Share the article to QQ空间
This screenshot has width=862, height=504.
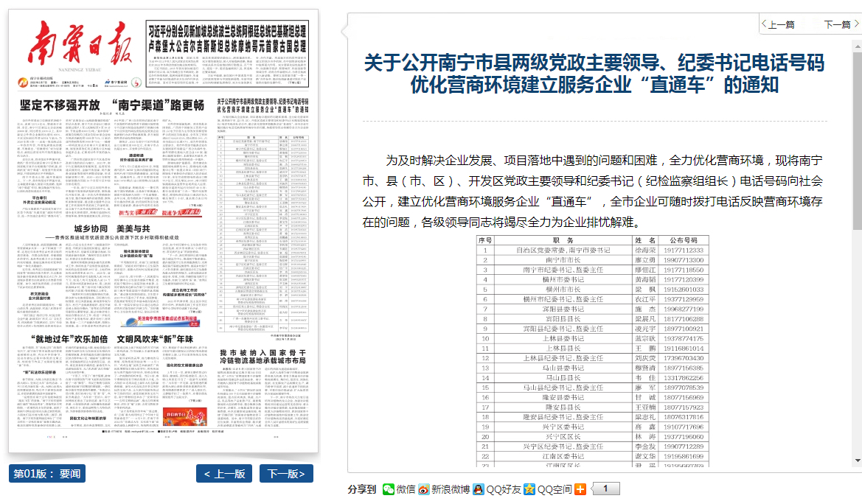point(548,489)
